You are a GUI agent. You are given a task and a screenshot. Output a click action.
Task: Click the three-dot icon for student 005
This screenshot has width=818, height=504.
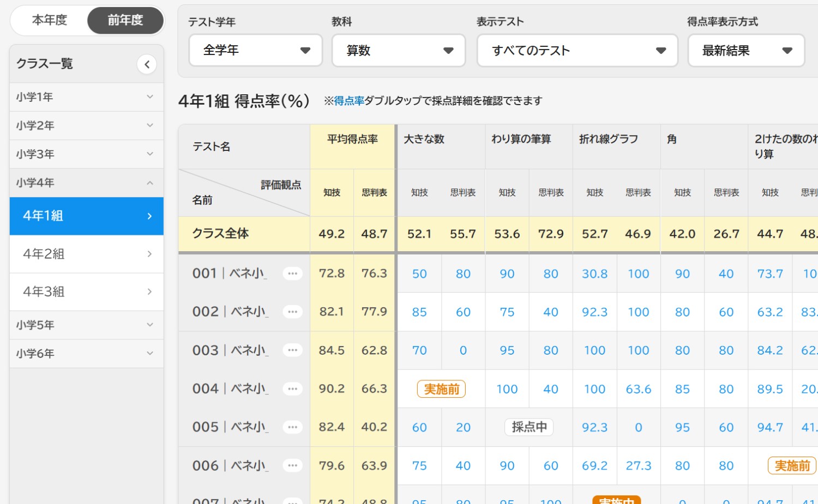click(292, 427)
